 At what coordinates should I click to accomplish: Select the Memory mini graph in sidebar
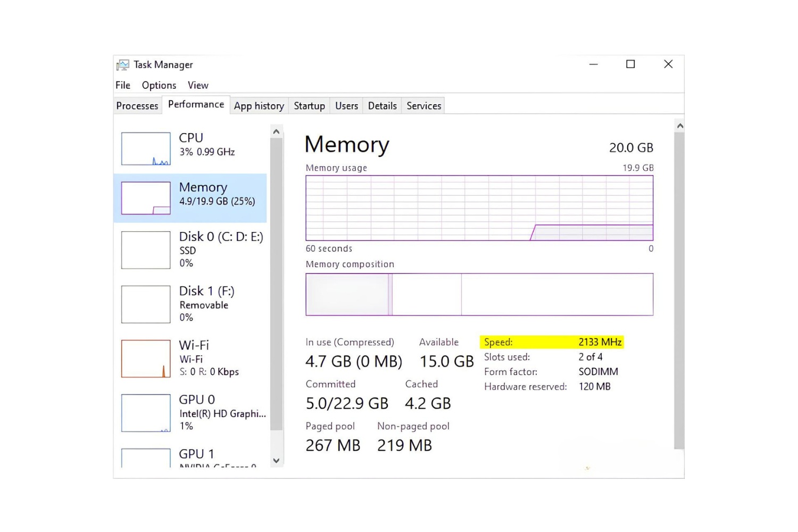[146, 198]
